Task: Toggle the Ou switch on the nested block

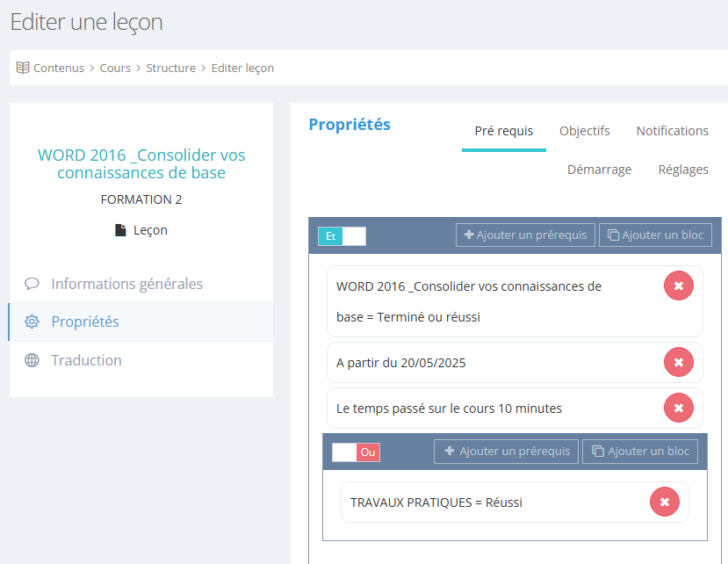Action: click(x=356, y=452)
